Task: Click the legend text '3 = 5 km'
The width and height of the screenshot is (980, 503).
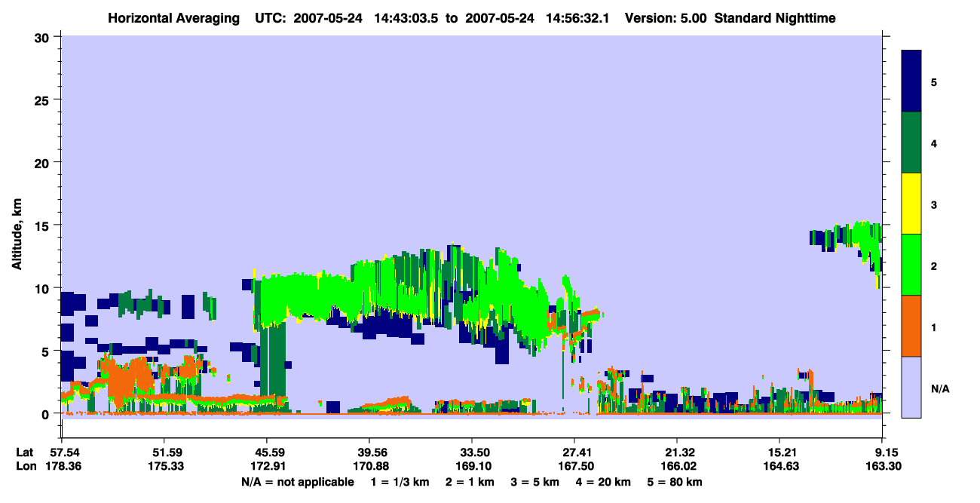Action: coord(534,482)
